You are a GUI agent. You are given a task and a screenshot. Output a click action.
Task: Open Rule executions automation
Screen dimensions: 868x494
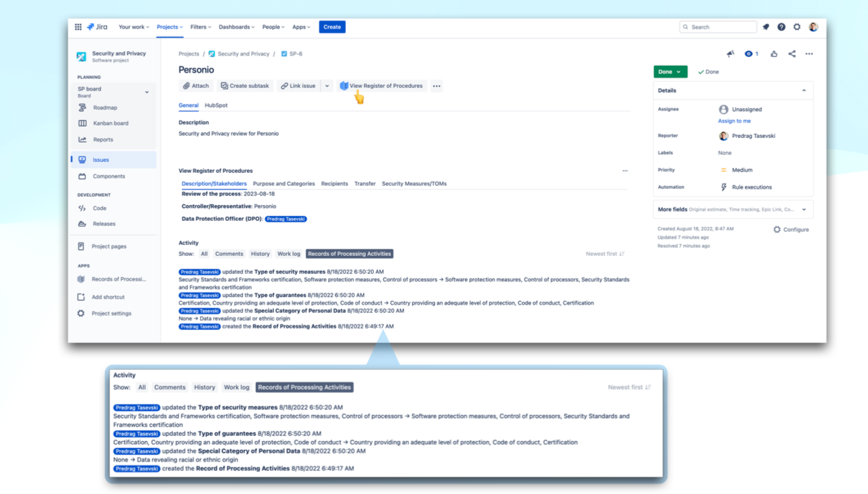click(x=745, y=187)
